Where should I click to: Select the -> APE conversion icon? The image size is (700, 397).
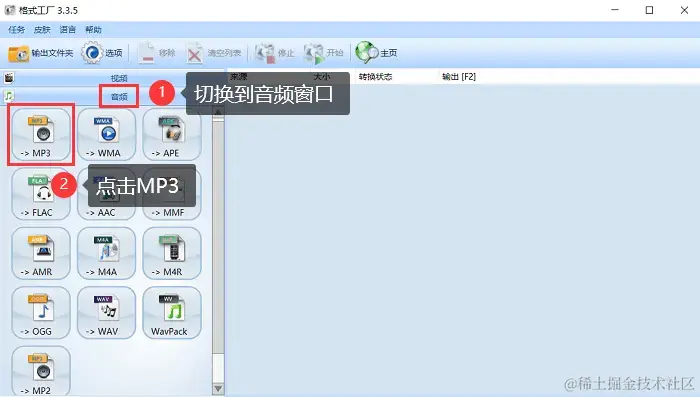tap(172, 134)
